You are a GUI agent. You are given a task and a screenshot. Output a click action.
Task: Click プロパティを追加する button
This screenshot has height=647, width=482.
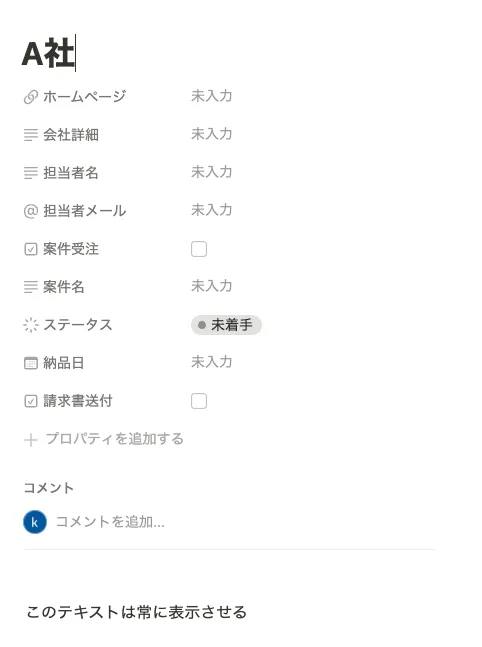click(x=104, y=439)
